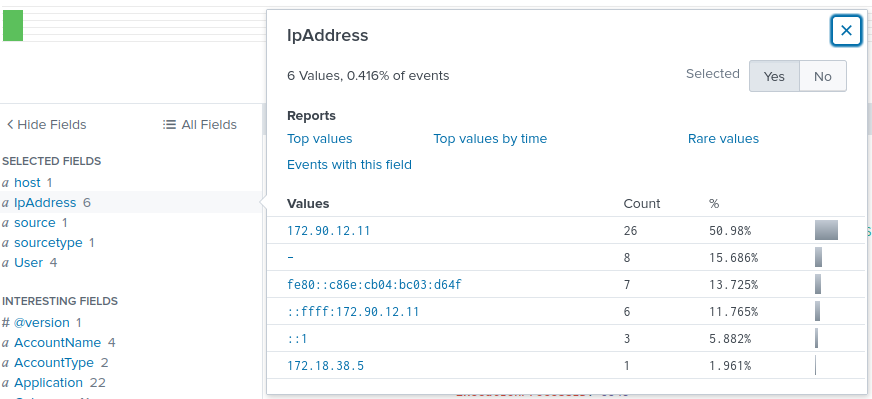Open the sourcetype selected field
The width and height of the screenshot is (872, 399).
coord(48,243)
